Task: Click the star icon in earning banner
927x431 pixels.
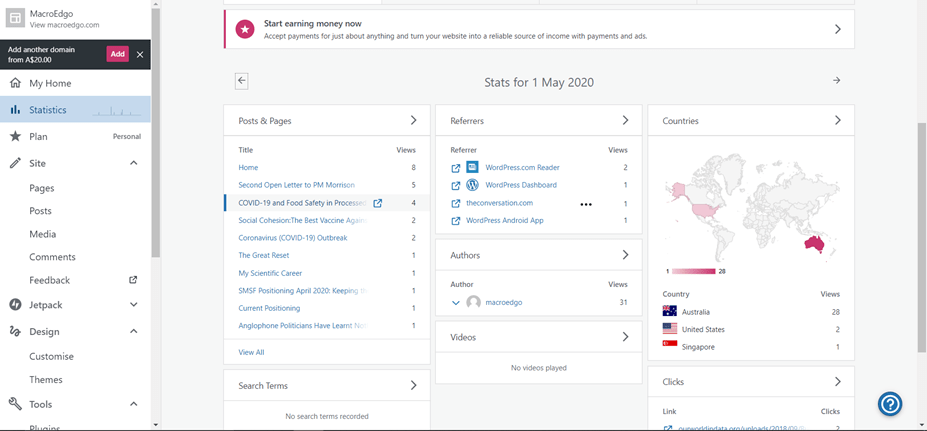Action: pyautogui.click(x=244, y=30)
